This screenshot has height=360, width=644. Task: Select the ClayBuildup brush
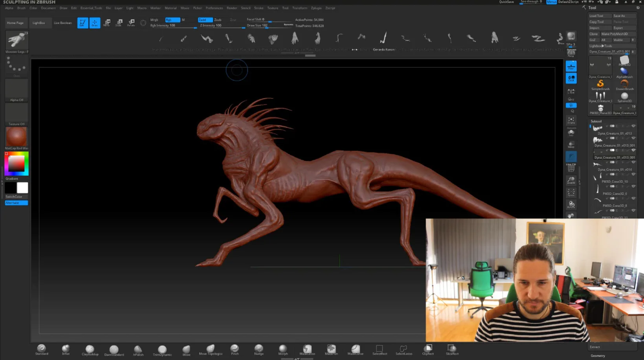pos(90,350)
